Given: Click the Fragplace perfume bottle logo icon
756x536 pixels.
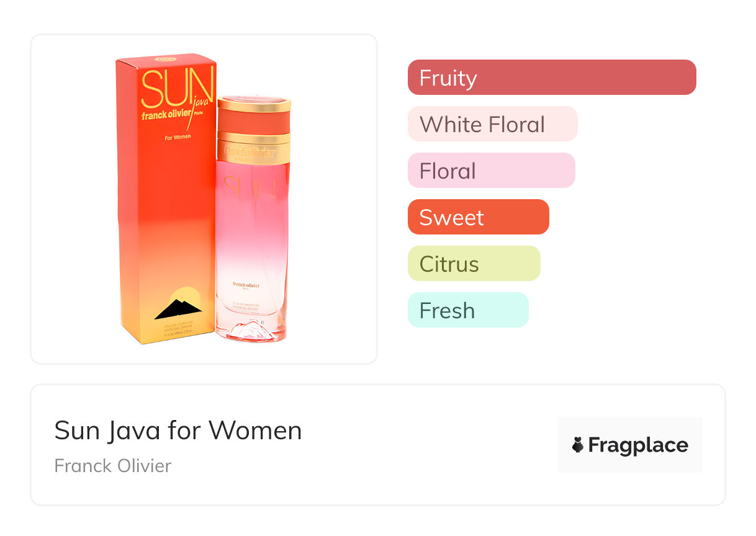Looking at the screenshot, I should point(578,445).
